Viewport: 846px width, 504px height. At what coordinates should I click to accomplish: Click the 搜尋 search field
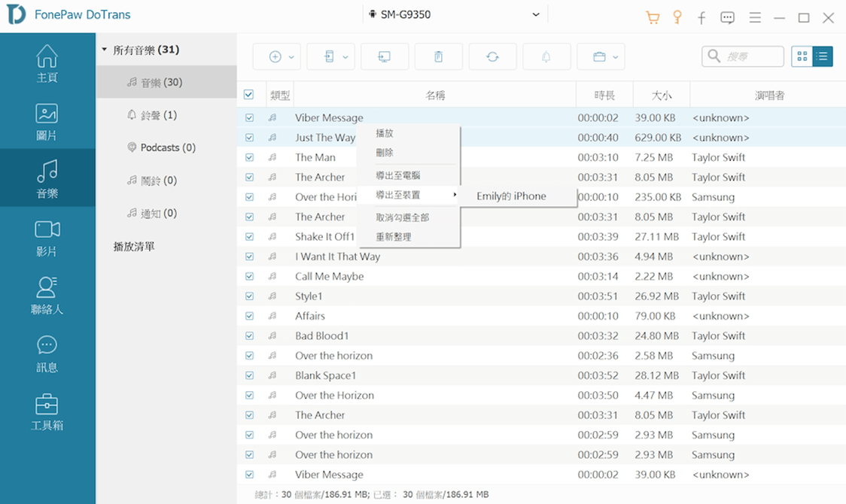coord(743,56)
